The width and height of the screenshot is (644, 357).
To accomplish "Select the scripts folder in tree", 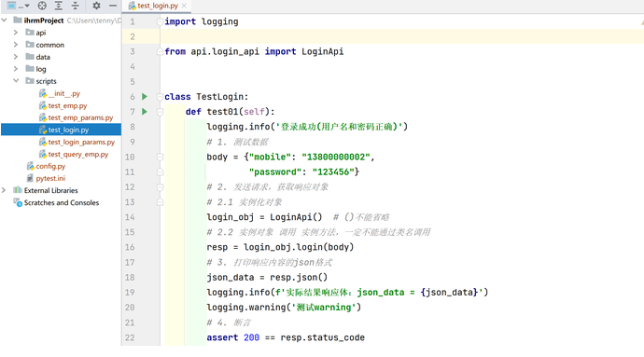I will point(46,81).
